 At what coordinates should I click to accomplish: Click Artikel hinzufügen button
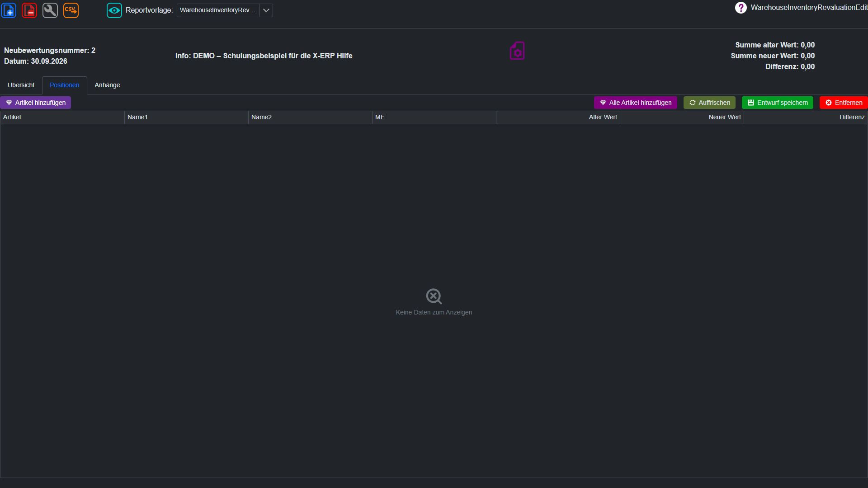pyautogui.click(x=36, y=103)
